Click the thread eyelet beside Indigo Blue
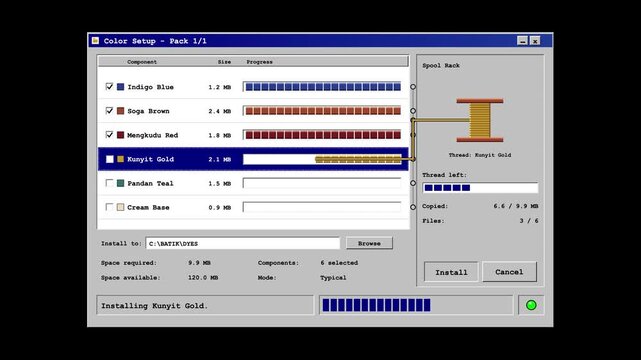This screenshot has width=641, height=360. [413, 87]
